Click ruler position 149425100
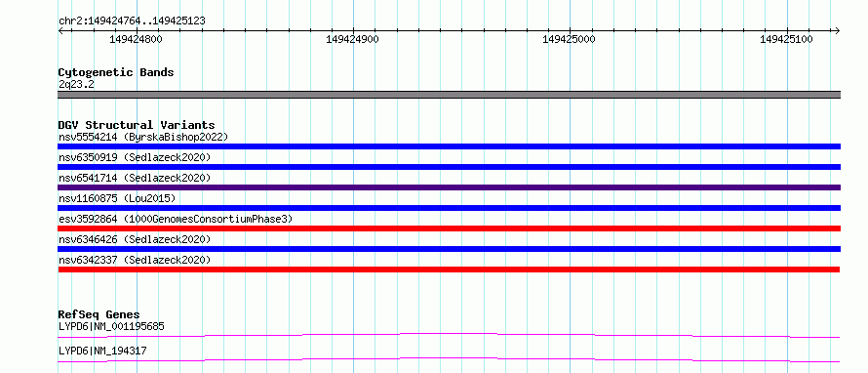This screenshot has width=868, height=373. [x=786, y=39]
